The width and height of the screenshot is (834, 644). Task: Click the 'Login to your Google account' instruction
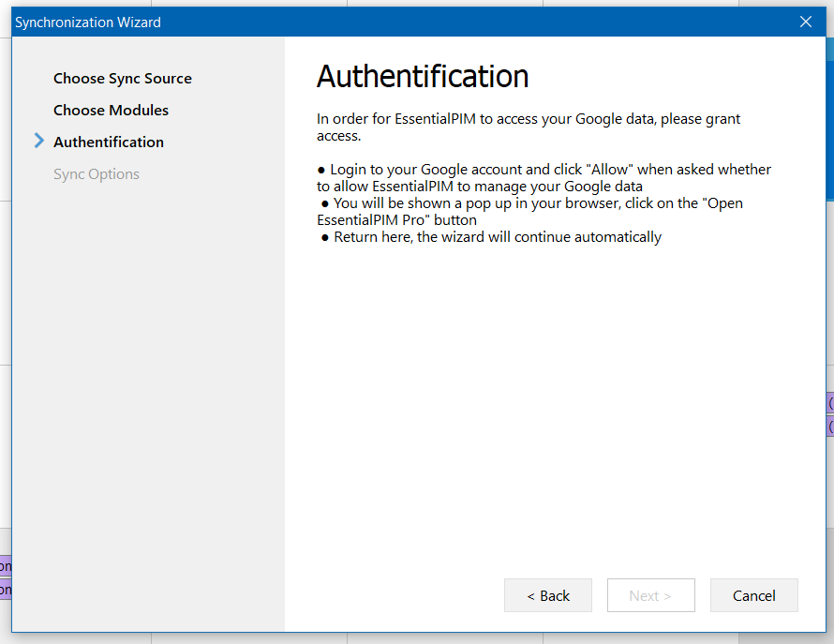click(544, 178)
